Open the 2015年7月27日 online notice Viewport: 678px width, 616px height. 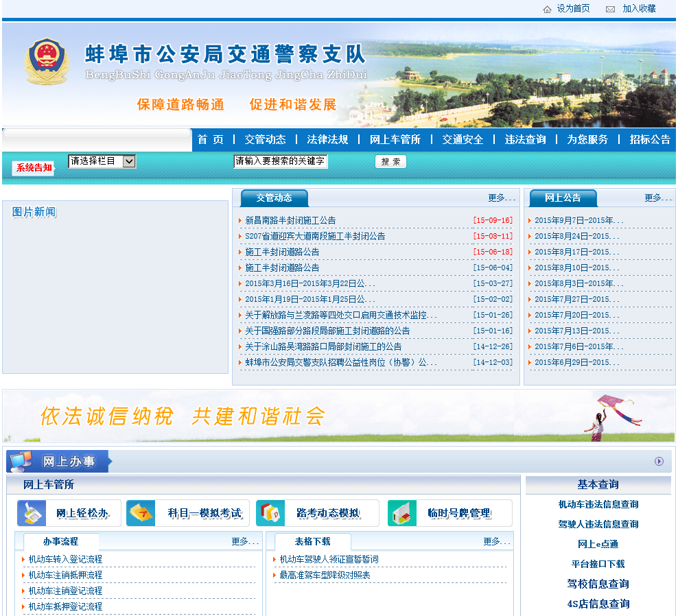click(577, 300)
